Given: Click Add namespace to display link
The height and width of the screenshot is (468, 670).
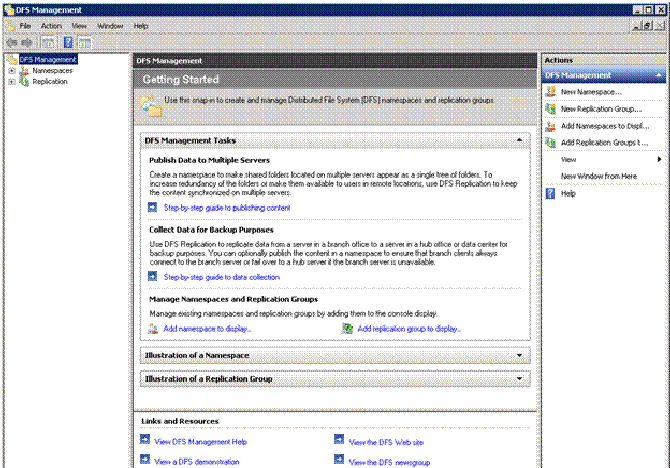Looking at the screenshot, I should tap(207, 329).
